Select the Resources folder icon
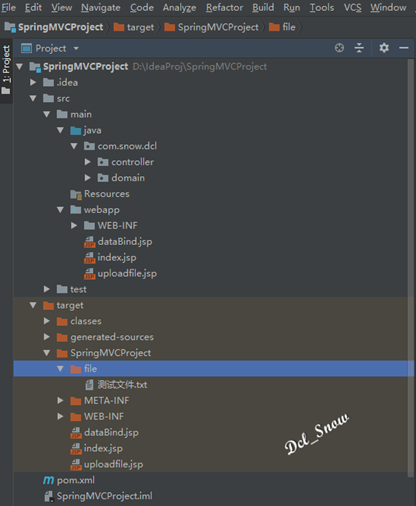416x506 pixels. 76,194
